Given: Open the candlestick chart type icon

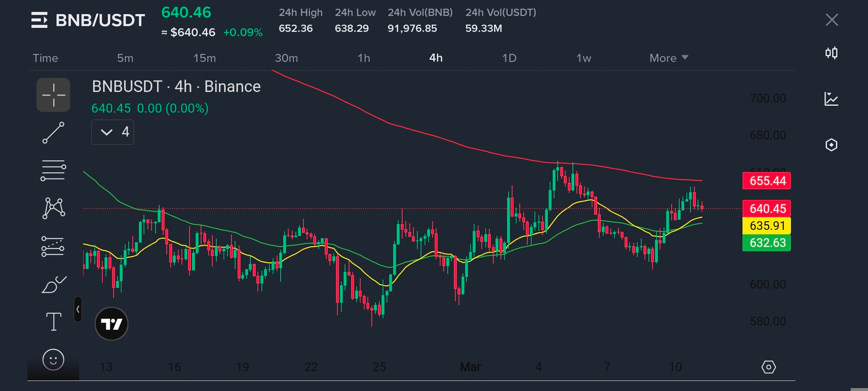Looking at the screenshot, I should (x=831, y=53).
